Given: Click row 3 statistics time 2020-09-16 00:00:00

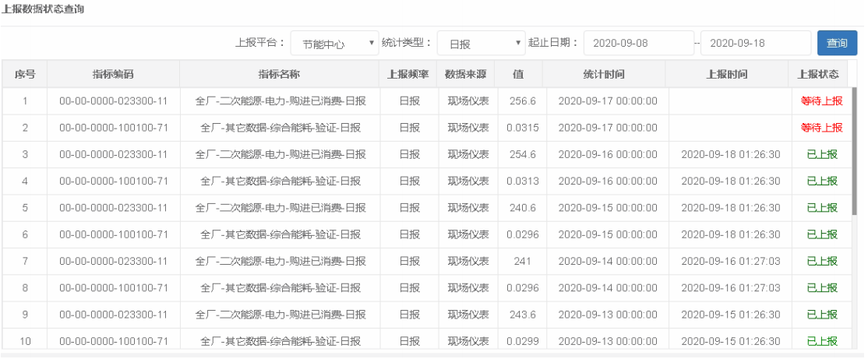Looking at the screenshot, I should click(x=608, y=154).
